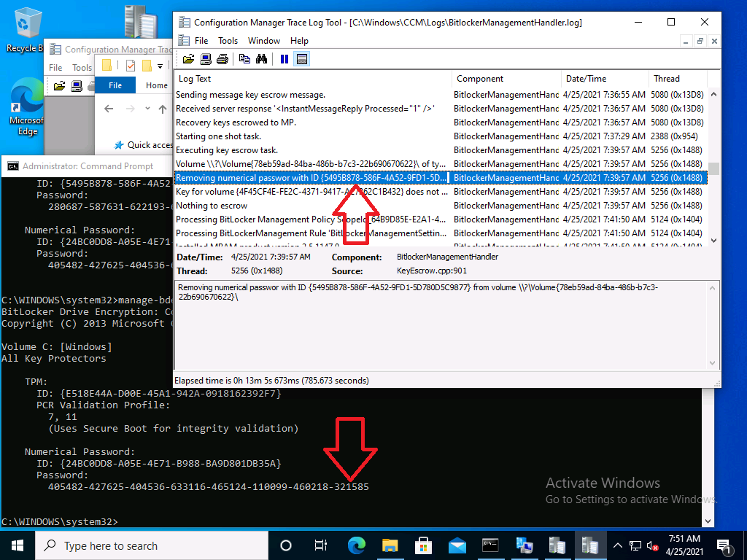This screenshot has height=560, width=747.
Task: Open the Mail app from the taskbar
Action: pyautogui.click(x=457, y=545)
